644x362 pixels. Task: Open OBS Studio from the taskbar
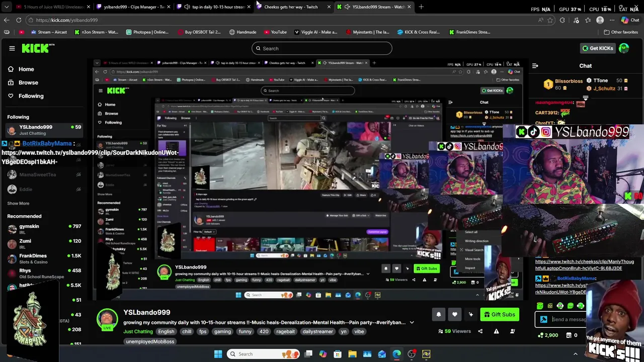pos(412,354)
